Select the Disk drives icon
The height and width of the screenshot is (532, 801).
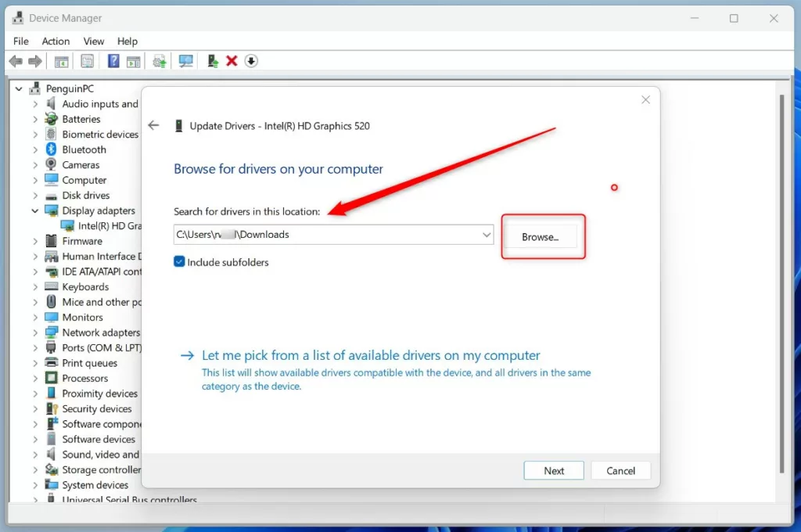(51, 196)
